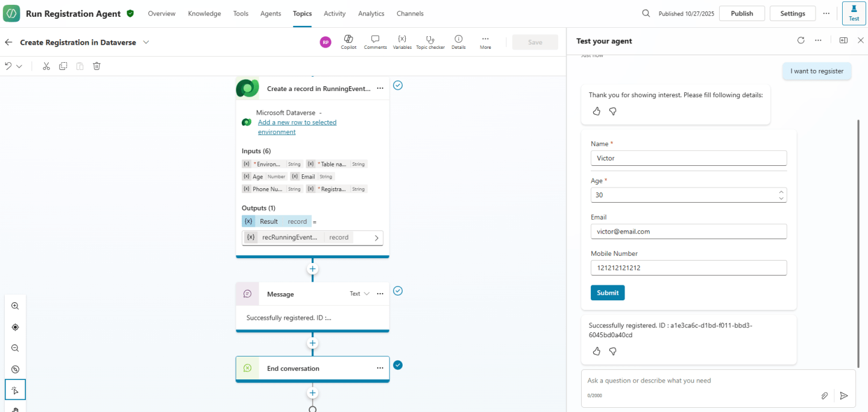Toggle the Test panel with the Test button
The height and width of the screenshot is (412, 868).
coord(854,13)
